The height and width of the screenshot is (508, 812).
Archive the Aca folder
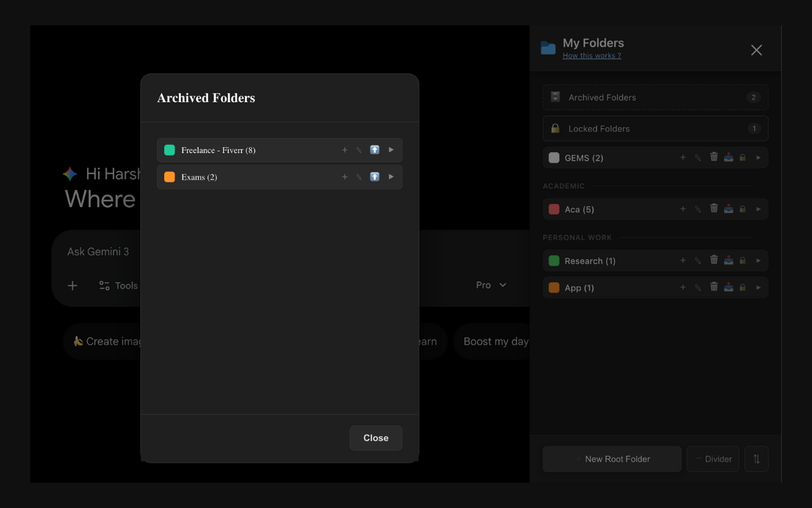(728, 208)
